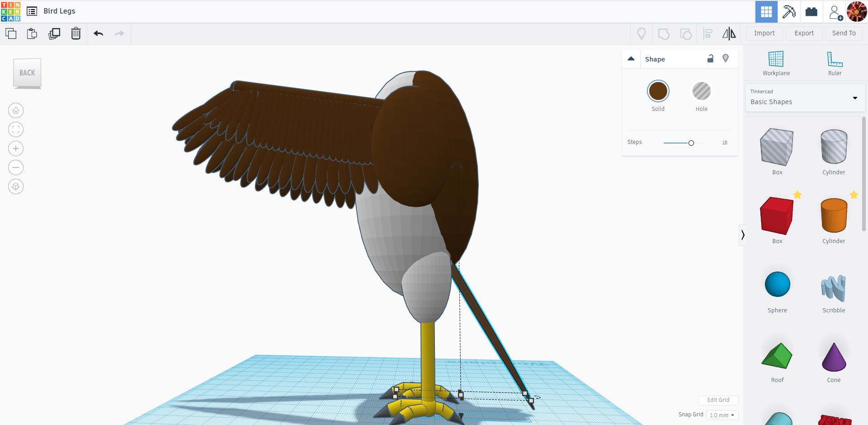
Task: Toggle the shape lock icon
Action: click(x=710, y=59)
